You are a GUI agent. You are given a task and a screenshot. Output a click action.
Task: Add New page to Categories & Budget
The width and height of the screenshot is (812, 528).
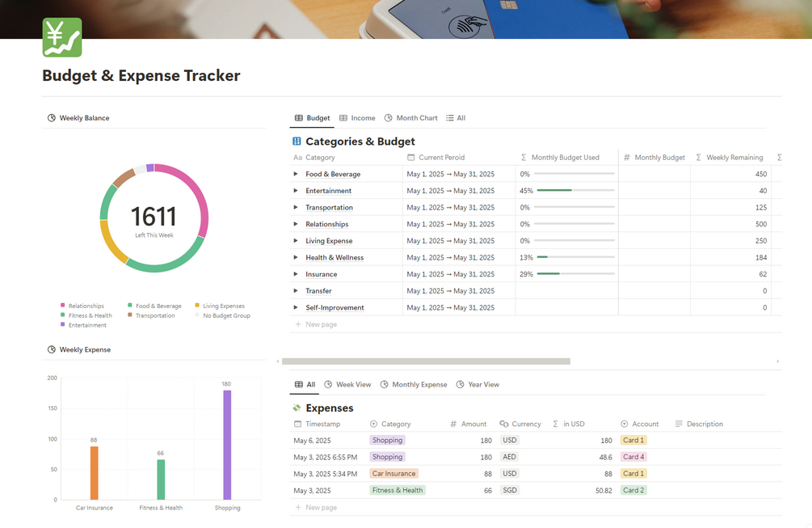pyautogui.click(x=316, y=324)
